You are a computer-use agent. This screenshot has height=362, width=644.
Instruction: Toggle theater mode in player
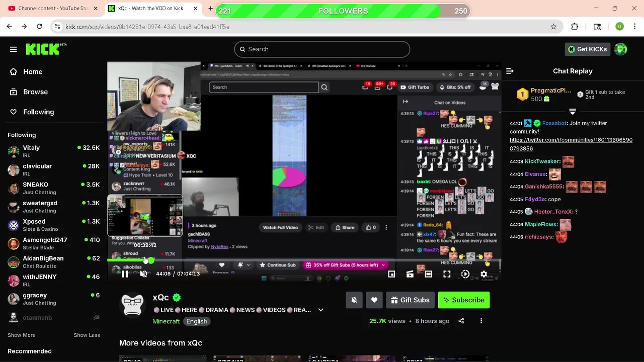click(x=428, y=274)
